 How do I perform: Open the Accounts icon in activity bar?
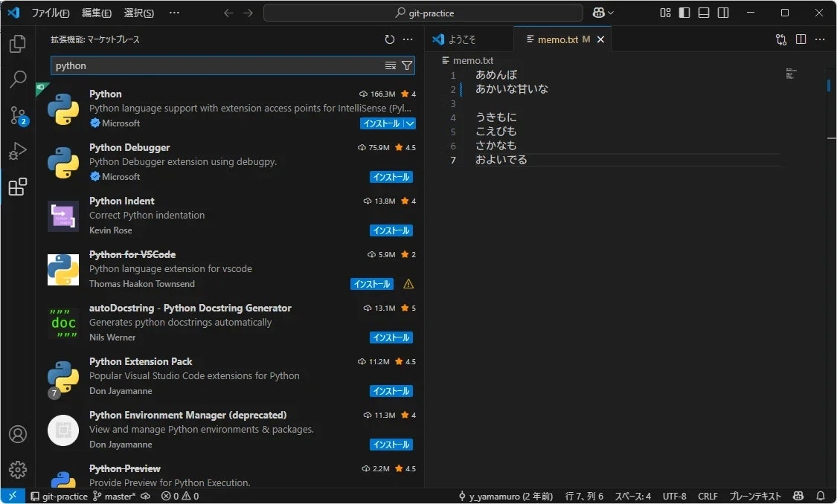click(x=18, y=434)
